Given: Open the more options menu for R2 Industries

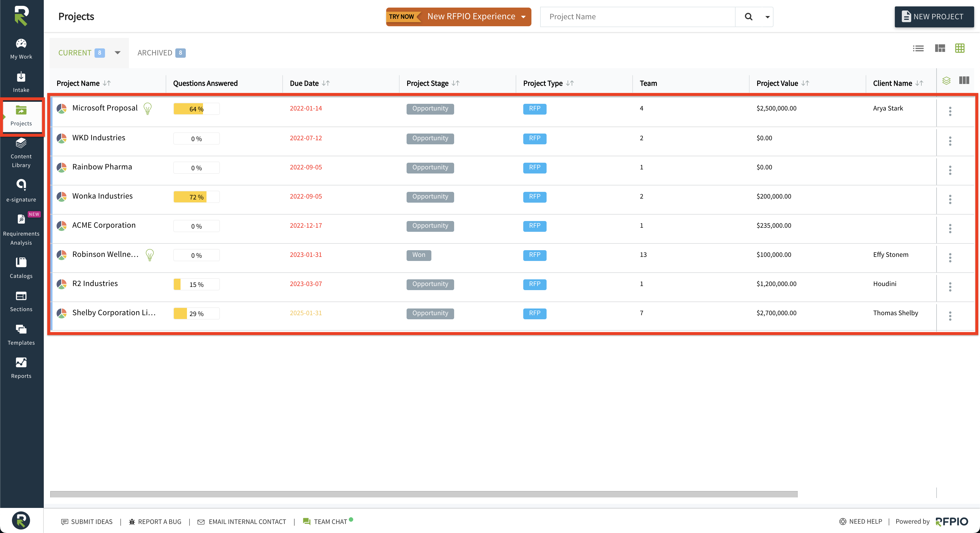Looking at the screenshot, I should pyautogui.click(x=950, y=287).
